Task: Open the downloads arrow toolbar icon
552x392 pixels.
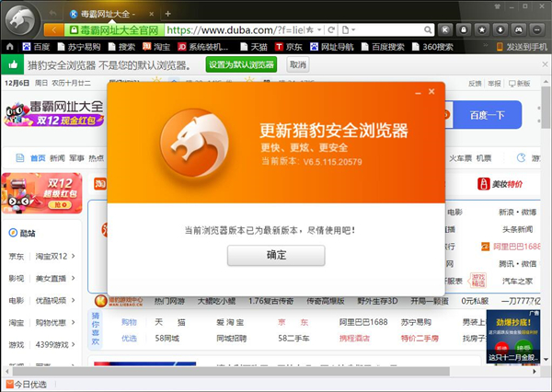Action: (x=500, y=30)
